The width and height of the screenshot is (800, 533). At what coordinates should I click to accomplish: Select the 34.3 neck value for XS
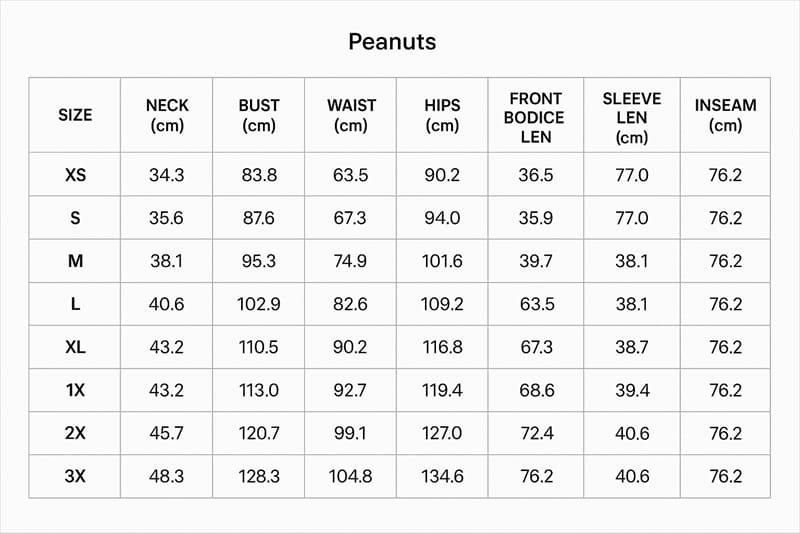pyautogui.click(x=167, y=175)
